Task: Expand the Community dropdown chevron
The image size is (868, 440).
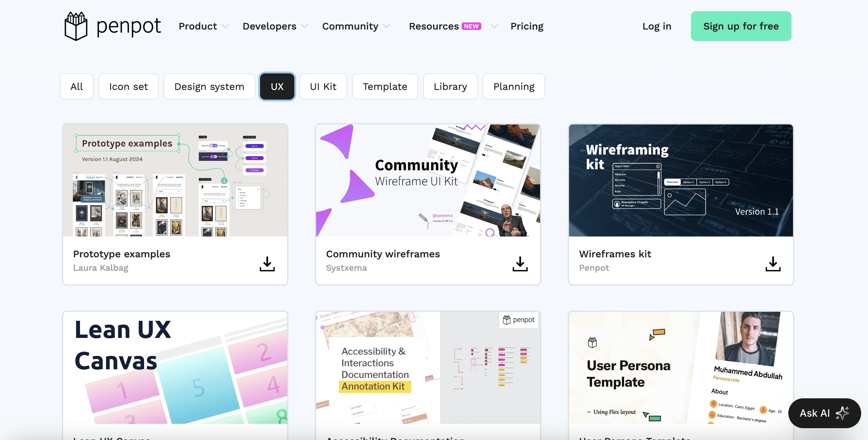Action: (x=386, y=26)
